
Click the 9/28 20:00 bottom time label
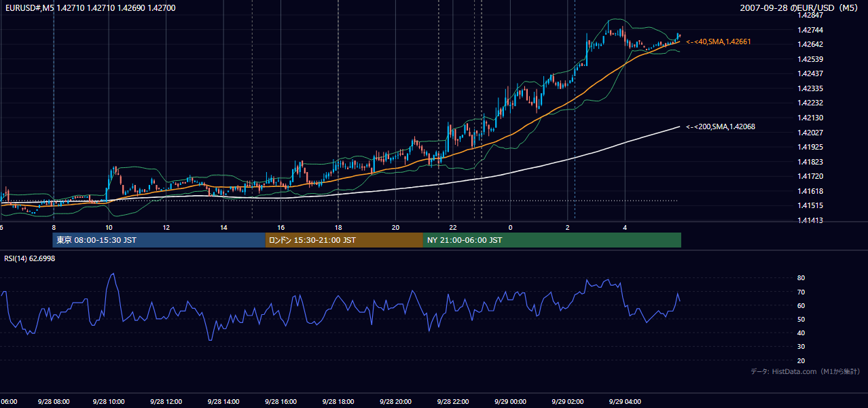pos(395,401)
